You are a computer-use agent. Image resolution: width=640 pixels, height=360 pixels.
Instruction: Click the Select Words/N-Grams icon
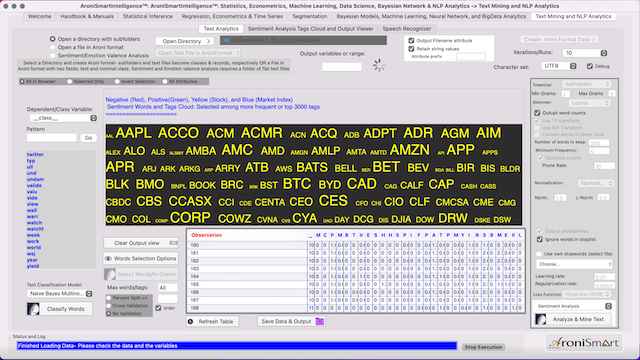[110, 274]
